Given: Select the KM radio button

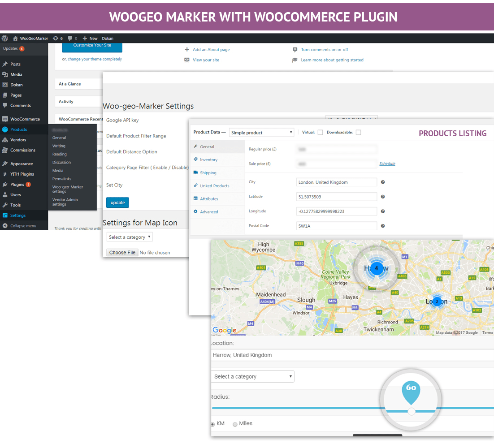Looking at the screenshot, I should tap(212, 424).
